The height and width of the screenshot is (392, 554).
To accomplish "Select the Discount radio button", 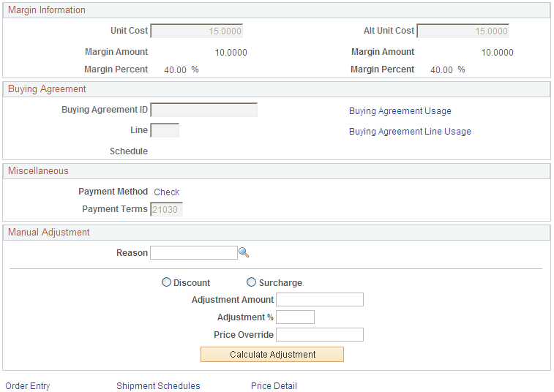I will coord(166,282).
